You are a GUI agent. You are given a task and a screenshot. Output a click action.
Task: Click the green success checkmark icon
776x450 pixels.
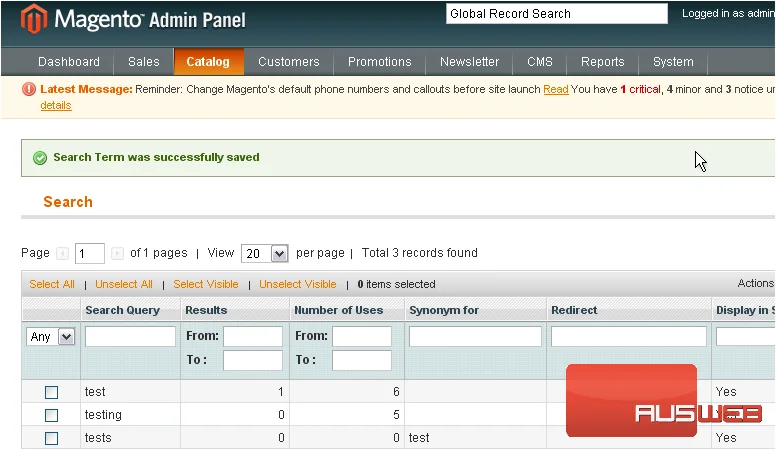click(x=40, y=158)
